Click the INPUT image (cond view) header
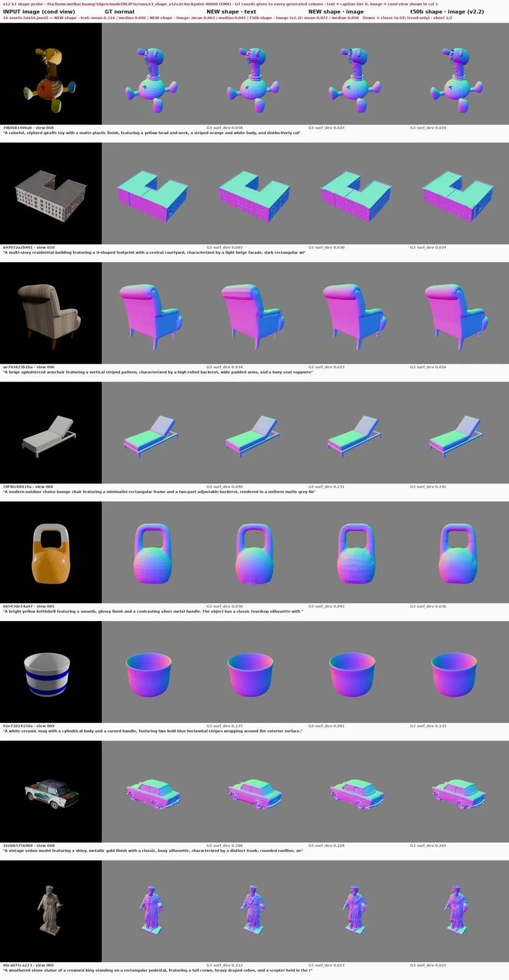This screenshot has width=509, height=980. point(39,12)
